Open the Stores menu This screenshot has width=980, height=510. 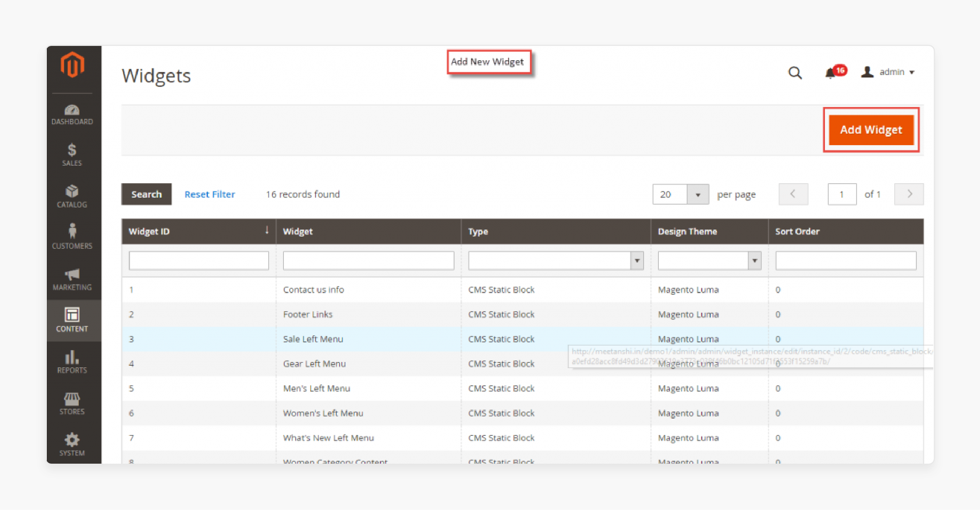click(72, 404)
